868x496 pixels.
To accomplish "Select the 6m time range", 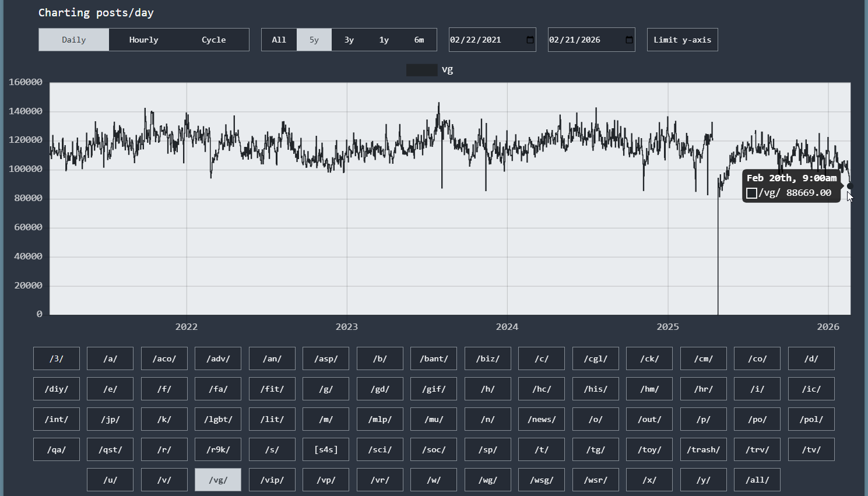I will point(419,40).
